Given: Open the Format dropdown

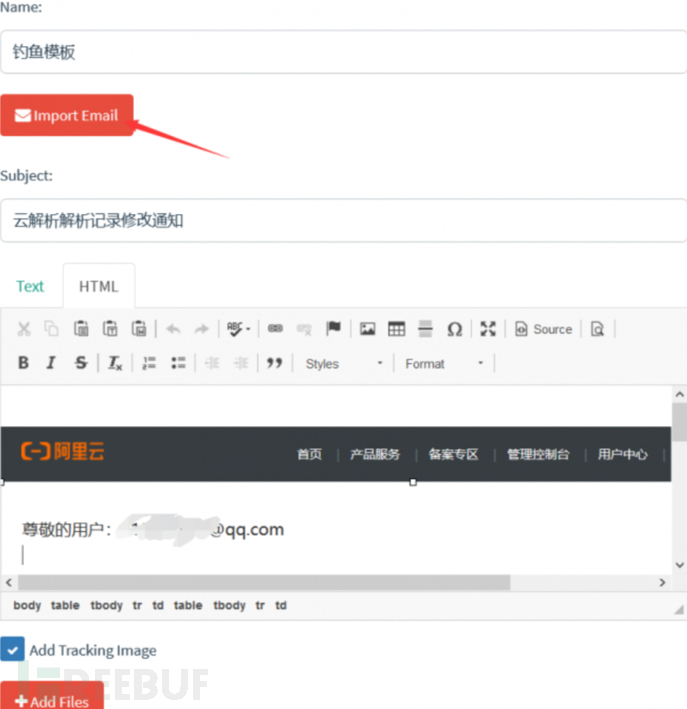Looking at the screenshot, I should [x=444, y=364].
